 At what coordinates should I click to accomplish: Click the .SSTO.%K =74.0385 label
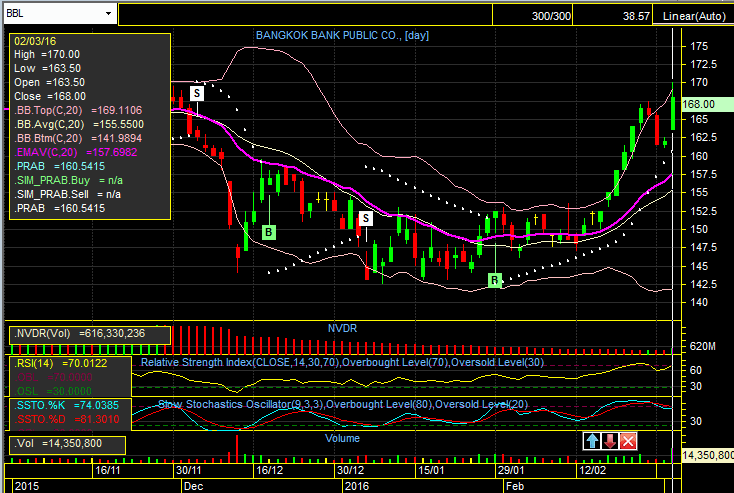(67, 405)
